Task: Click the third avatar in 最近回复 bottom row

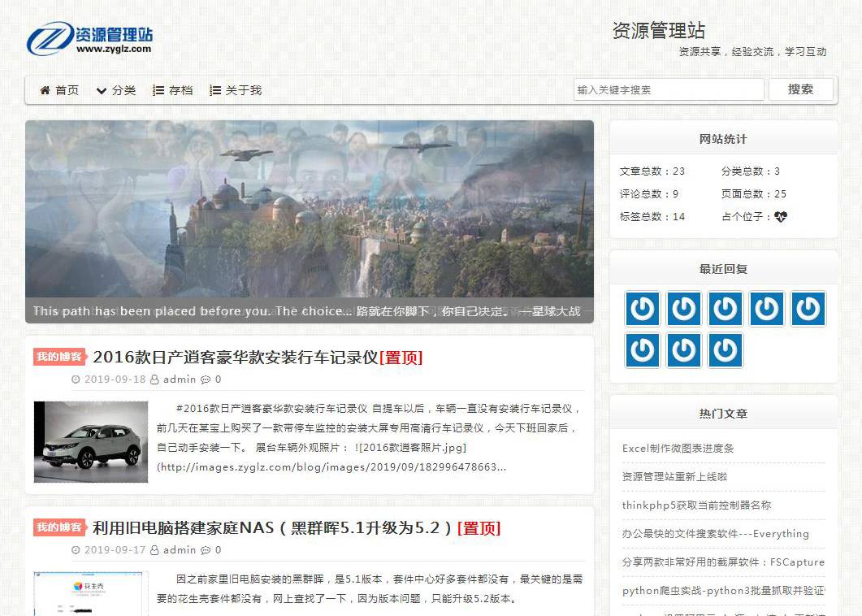Action: (726, 350)
